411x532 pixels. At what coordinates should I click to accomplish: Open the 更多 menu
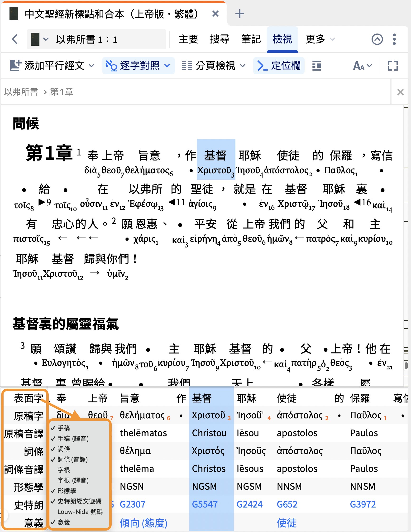click(320, 39)
